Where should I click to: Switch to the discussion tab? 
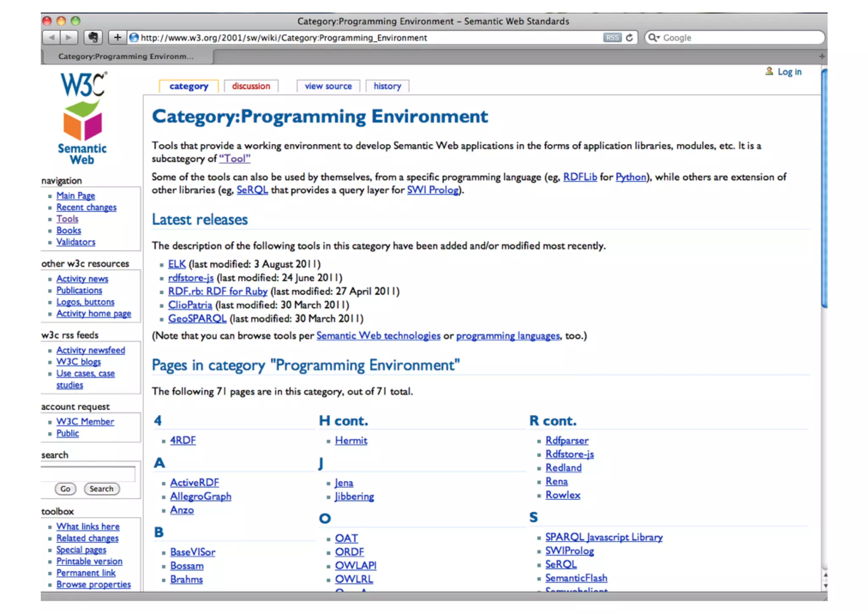point(251,86)
